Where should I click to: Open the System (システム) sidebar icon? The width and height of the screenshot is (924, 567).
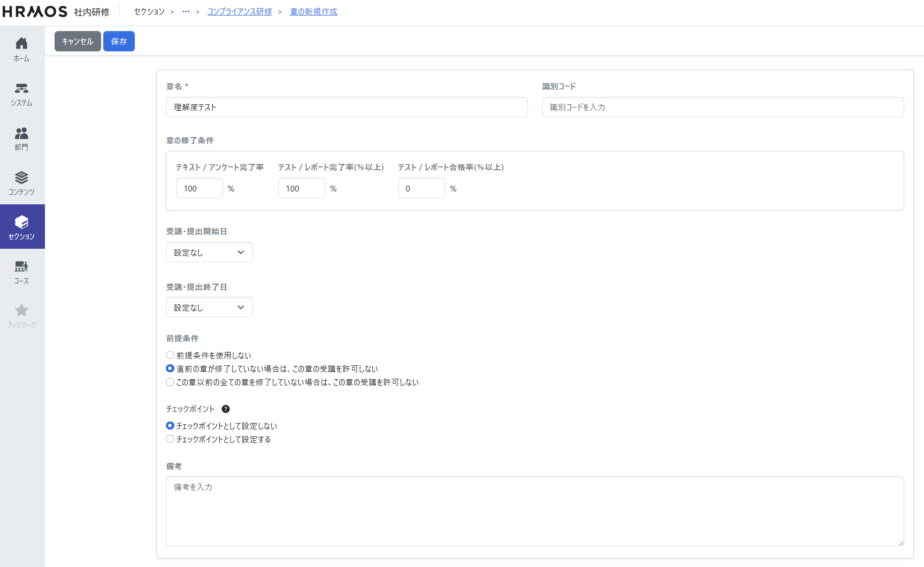pyautogui.click(x=21, y=94)
